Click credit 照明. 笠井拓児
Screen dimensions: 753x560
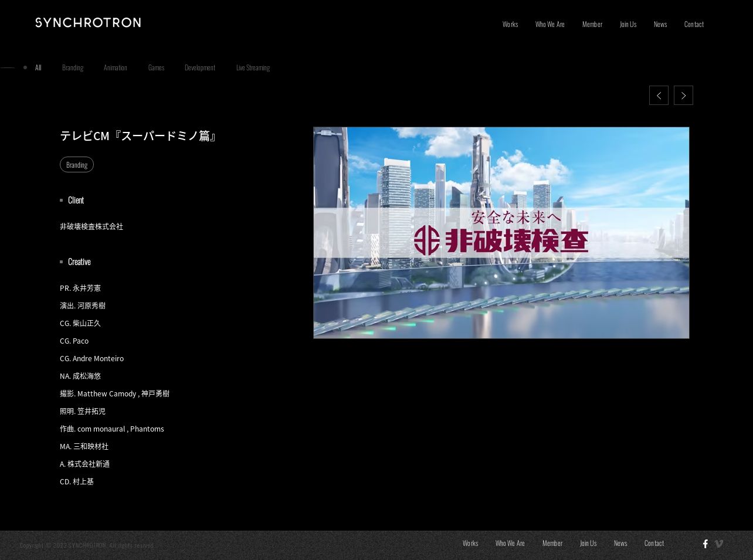(x=83, y=411)
